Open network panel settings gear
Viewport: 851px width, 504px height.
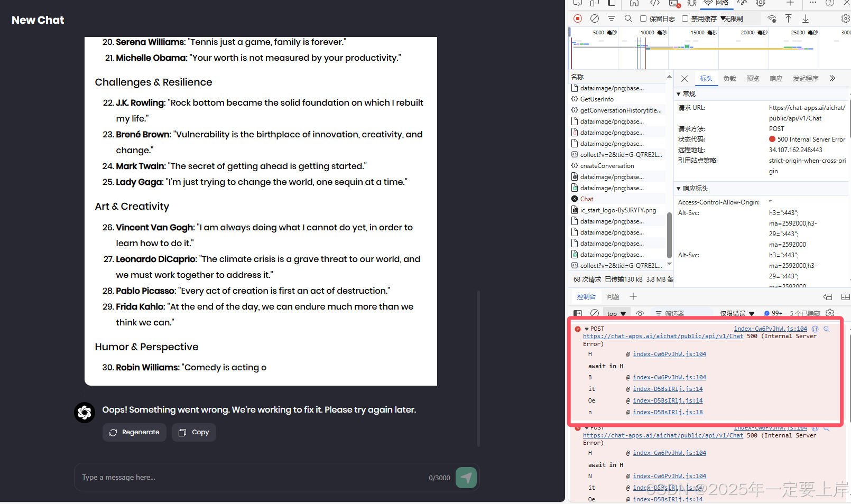coord(845,18)
